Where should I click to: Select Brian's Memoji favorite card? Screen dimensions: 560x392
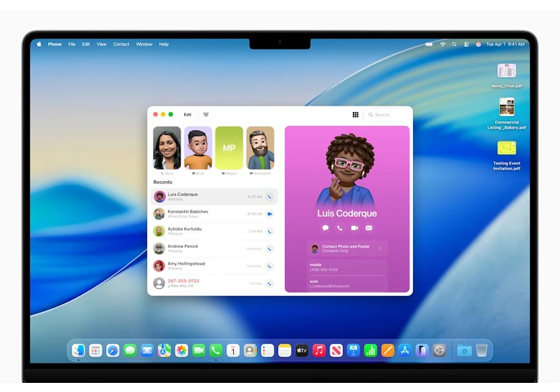tap(198, 148)
